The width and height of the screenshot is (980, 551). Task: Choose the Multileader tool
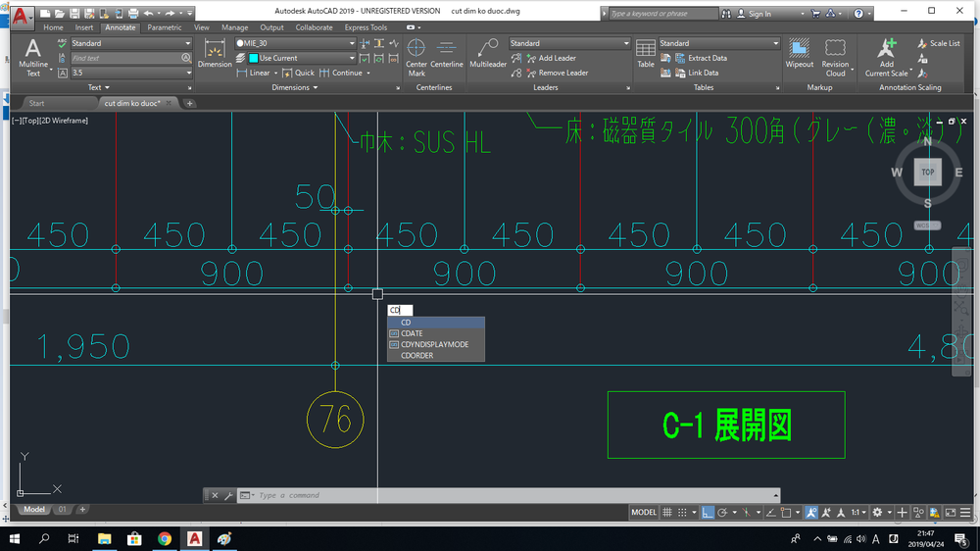(x=487, y=54)
